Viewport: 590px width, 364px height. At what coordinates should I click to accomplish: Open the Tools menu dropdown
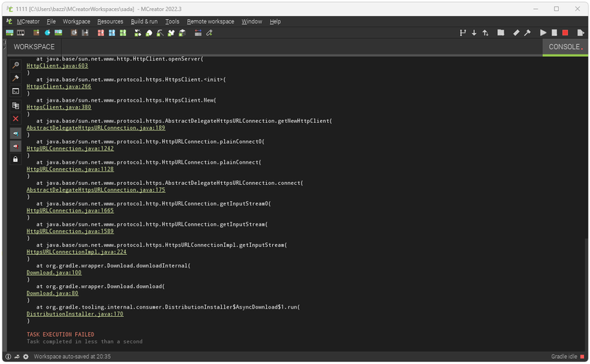click(x=172, y=21)
